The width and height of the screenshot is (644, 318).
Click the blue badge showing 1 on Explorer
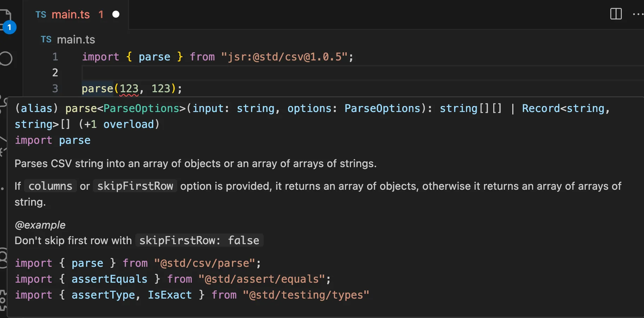(9, 27)
